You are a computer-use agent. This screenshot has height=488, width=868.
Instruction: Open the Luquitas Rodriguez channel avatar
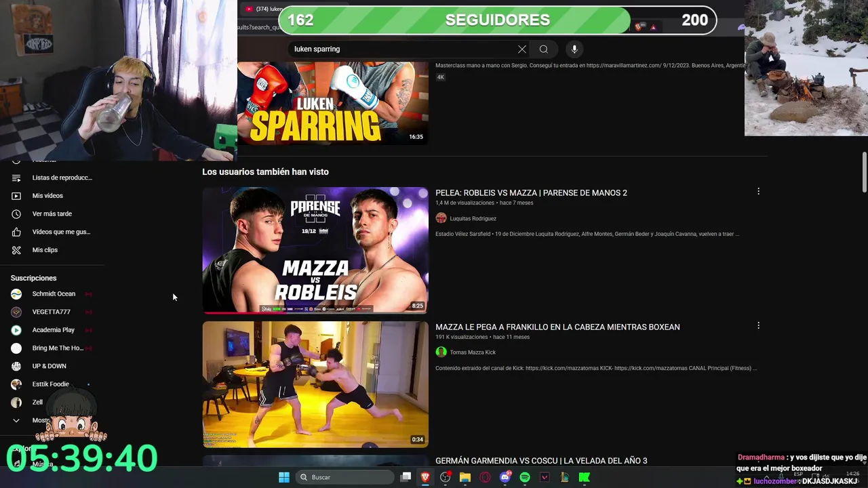pyautogui.click(x=441, y=218)
